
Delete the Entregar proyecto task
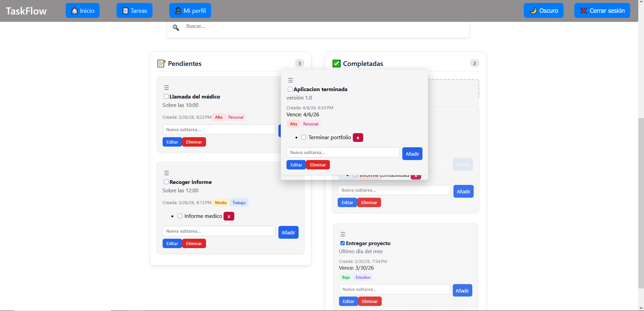point(369,302)
